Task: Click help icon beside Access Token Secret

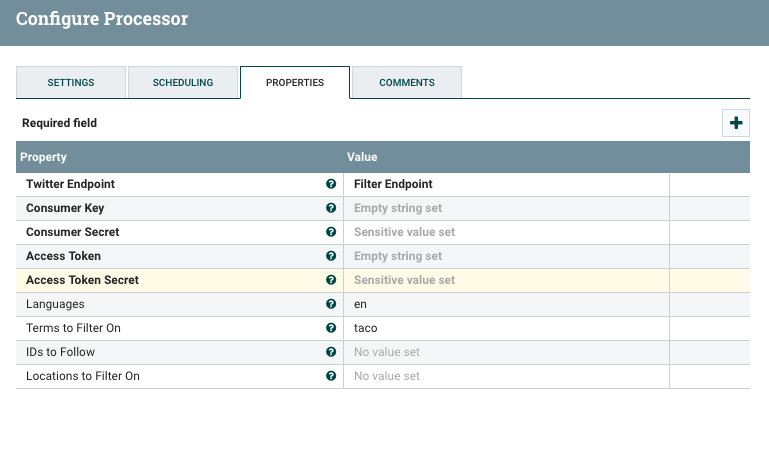Action: tap(330, 280)
